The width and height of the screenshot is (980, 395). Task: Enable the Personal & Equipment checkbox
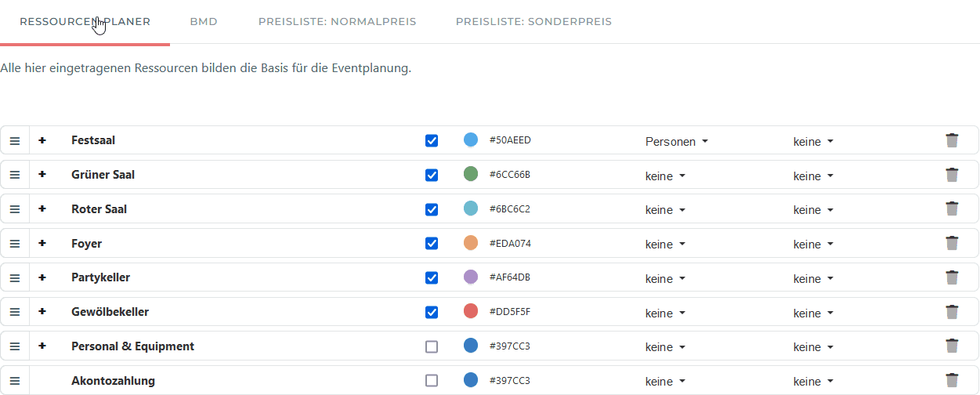[432, 346]
